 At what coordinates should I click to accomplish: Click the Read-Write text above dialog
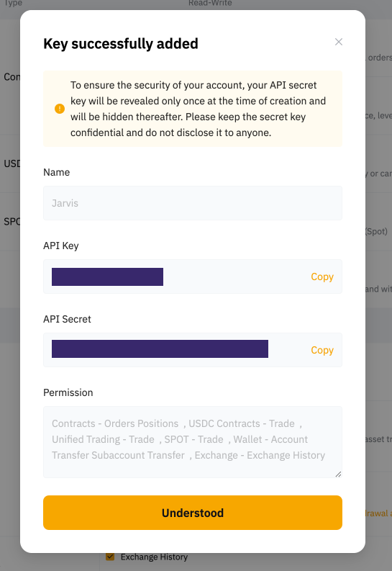click(x=210, y=3)
